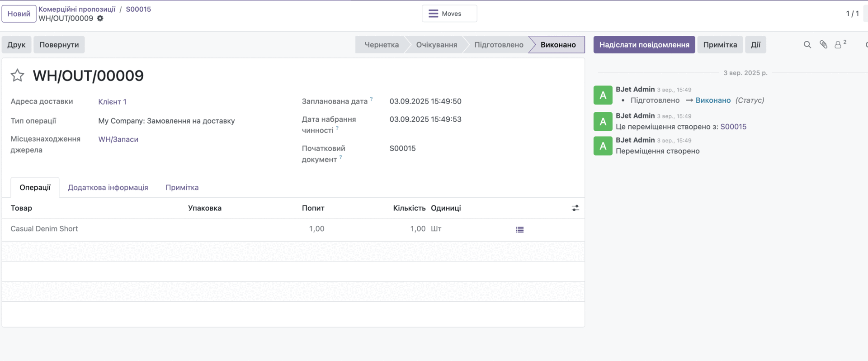The height and width of the screenshot is (361, 868).
Task: Open detailed operations list icon for Casual Denim Short
Action: [x=519, y=229]
